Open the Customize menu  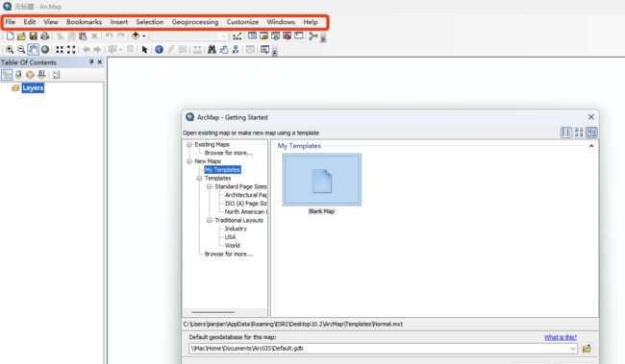tap(242, 22)
